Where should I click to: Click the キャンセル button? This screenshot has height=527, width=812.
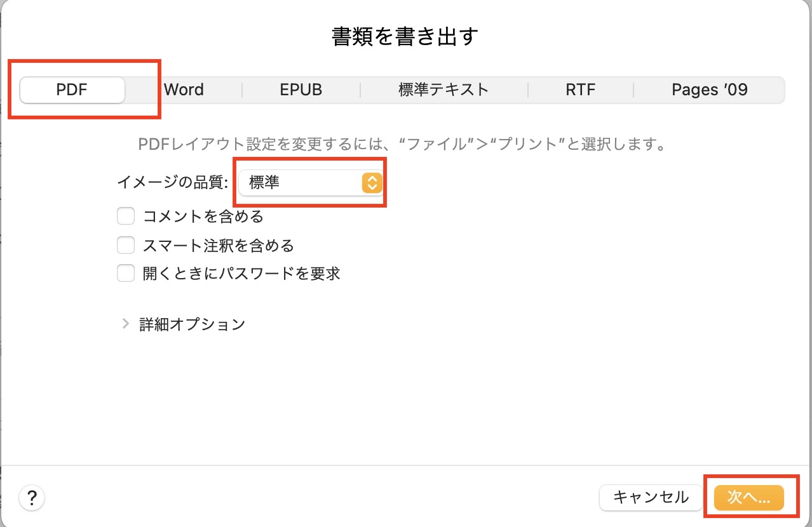pyautogui.click(x=651, y=498)
